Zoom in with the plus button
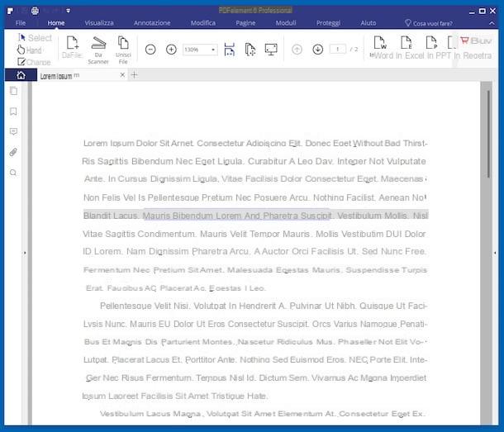The width and height of the screenshot is (504, 432). 171,50
